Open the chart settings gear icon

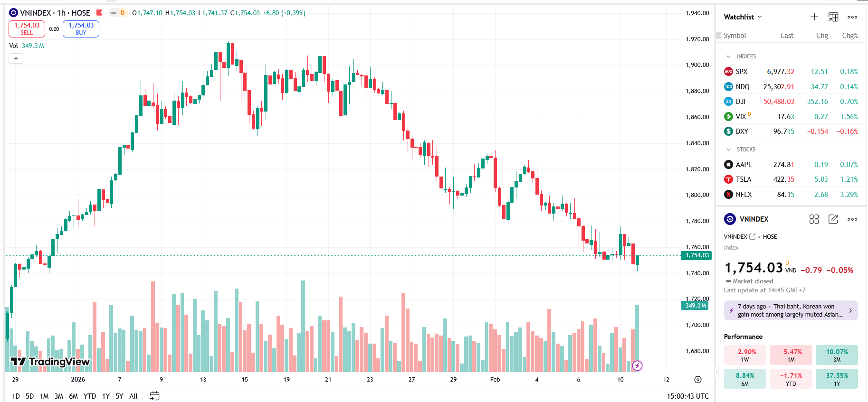coord(697,380)
